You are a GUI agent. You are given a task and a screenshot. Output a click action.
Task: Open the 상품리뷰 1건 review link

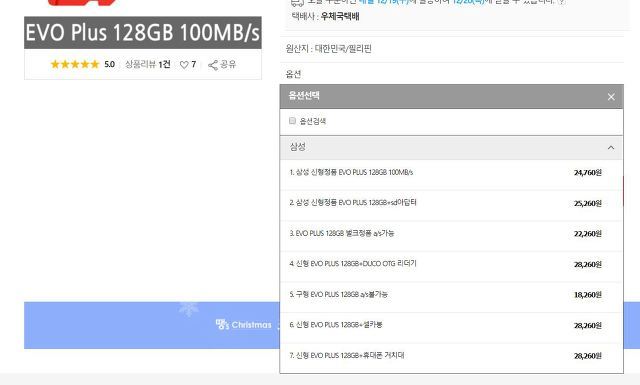(148, 65)
